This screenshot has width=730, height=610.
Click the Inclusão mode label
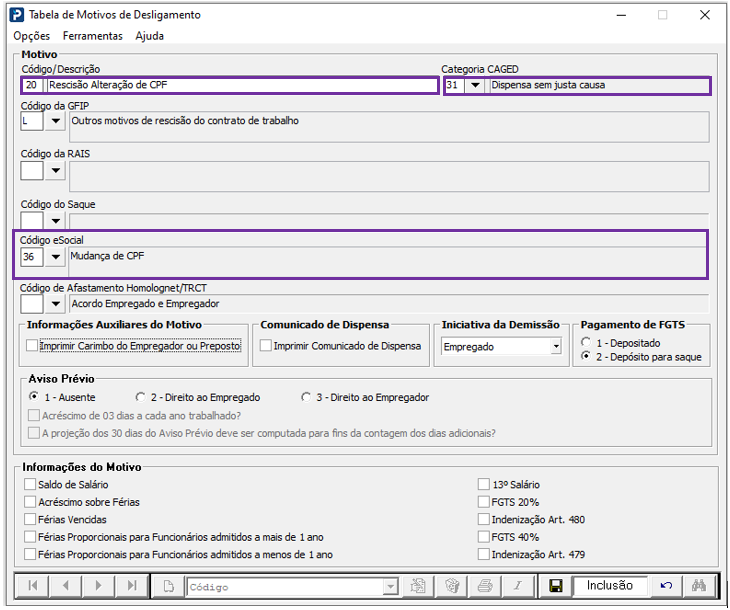[x=609, y=585]
